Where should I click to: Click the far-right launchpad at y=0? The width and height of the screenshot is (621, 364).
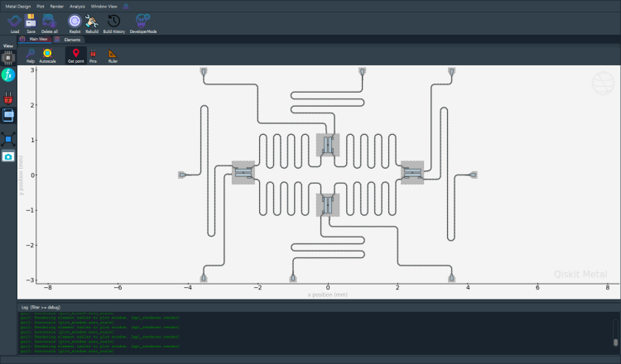473,175
